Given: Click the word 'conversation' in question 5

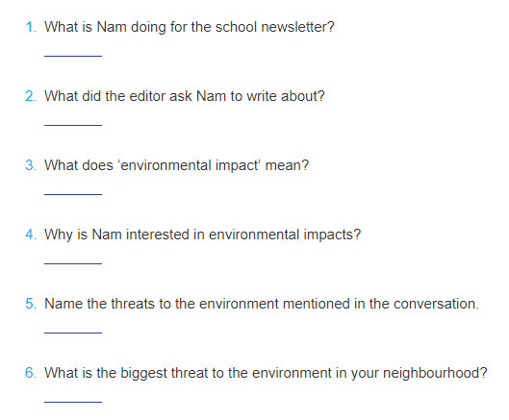Looking at the screenshot, I should click(435, 304).
